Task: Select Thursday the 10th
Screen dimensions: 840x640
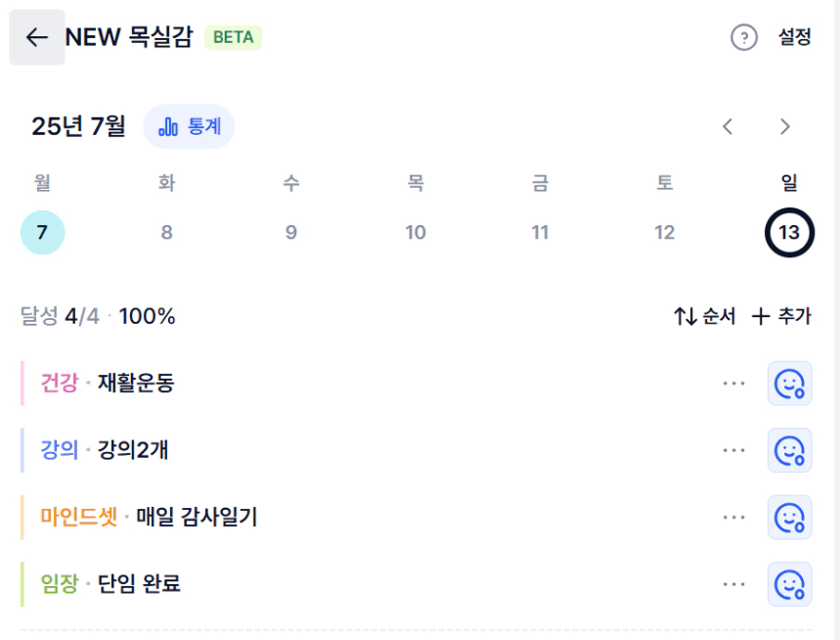Action: tap(416, 233)
